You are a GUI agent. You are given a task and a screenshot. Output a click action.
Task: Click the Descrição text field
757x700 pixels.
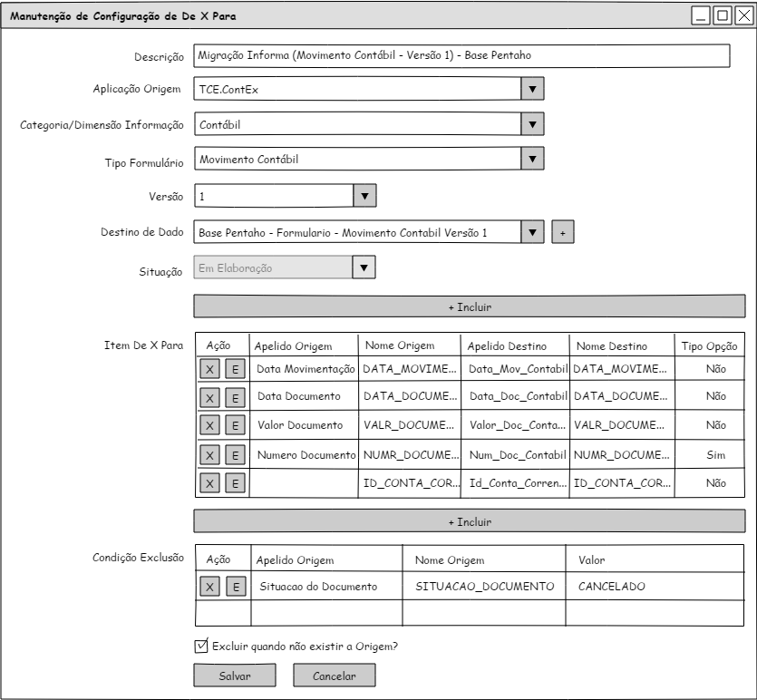[461, 55]
